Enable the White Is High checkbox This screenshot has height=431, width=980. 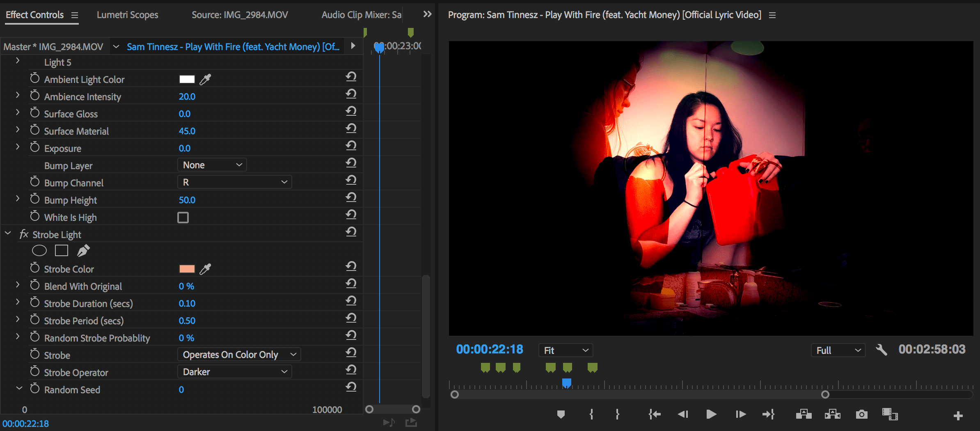[x=183, y=217]
